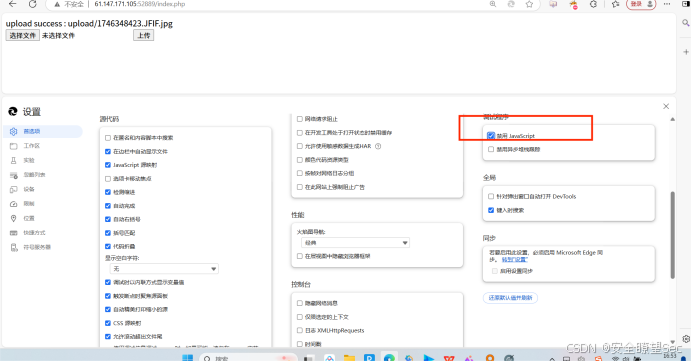Viewport: 691px width, 362px height.
Task: Click the 限制 throttling gauge icon
Action: click(x=13, y=204)
